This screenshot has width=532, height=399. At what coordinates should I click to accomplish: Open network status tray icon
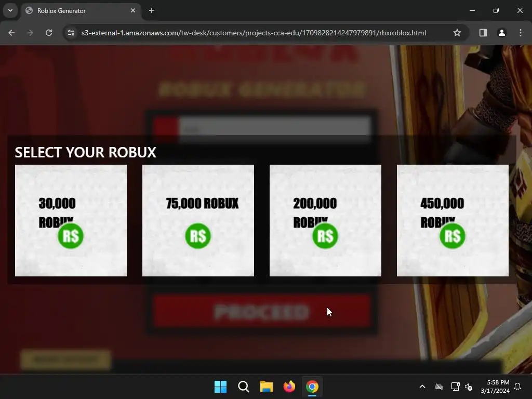point(455,387)
